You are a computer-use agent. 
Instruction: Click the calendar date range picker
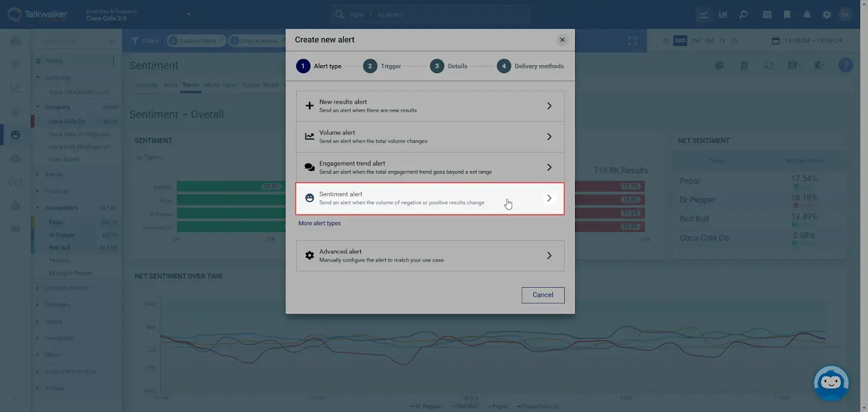[x=807, y=41]
